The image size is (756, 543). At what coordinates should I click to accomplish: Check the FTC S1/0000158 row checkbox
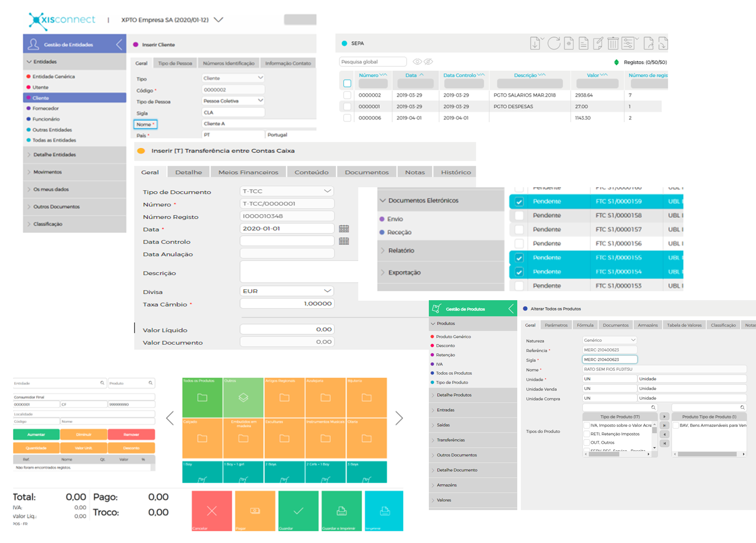pos(519,216)
